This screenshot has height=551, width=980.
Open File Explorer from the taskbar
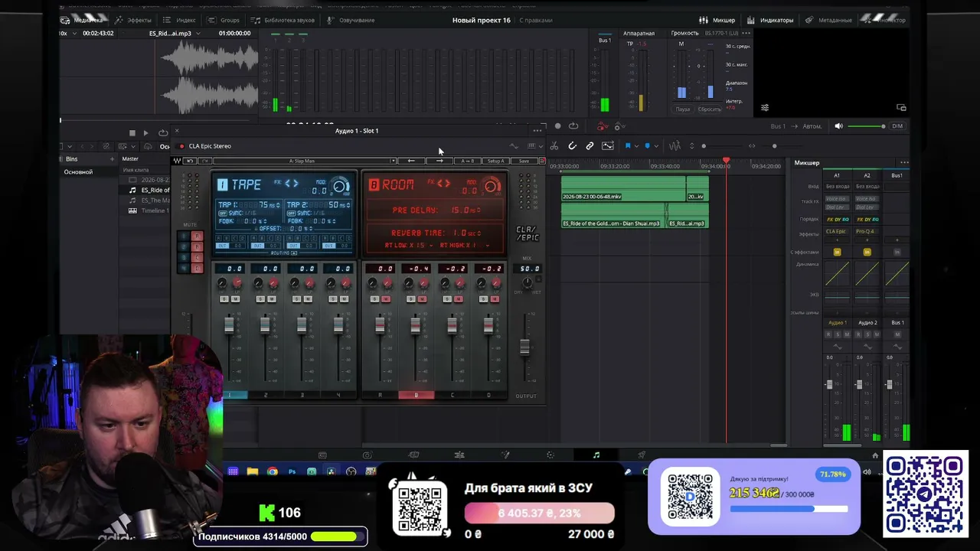[253, 471]
